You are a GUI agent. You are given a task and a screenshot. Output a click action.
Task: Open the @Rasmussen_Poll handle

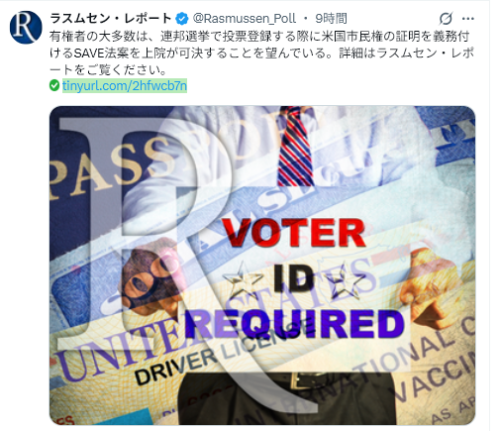[244, 19]
